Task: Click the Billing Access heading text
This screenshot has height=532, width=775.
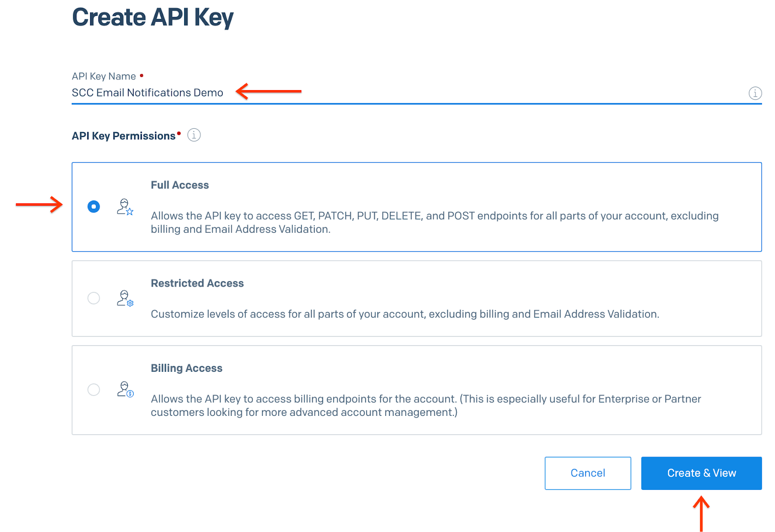Action: [x=186, y=368]
